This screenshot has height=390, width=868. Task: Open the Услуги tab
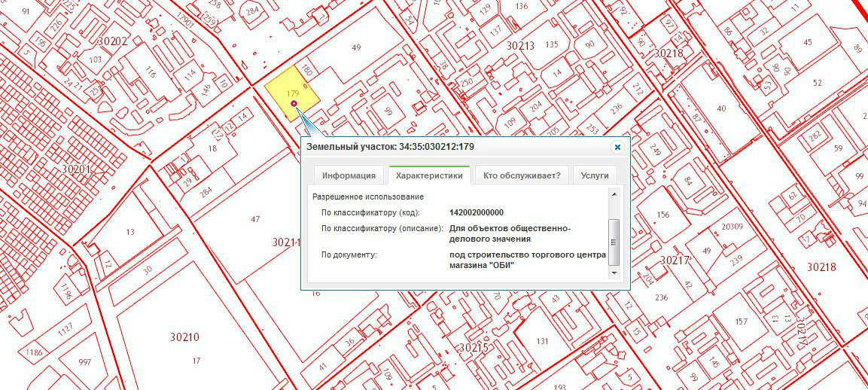pyautogui.click(x=595, y=175)
